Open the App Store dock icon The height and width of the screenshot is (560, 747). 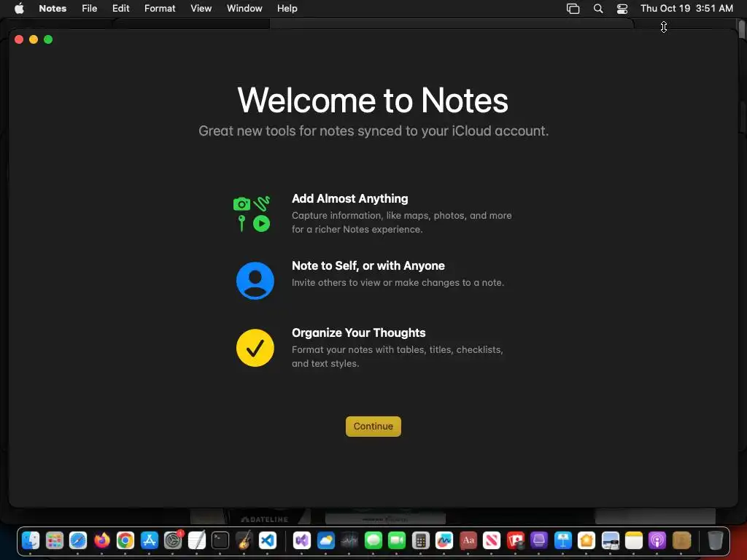click(149, 540)
